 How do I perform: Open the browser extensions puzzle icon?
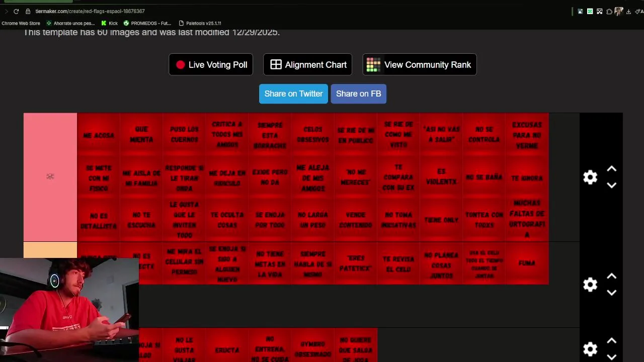click(609, 11)
